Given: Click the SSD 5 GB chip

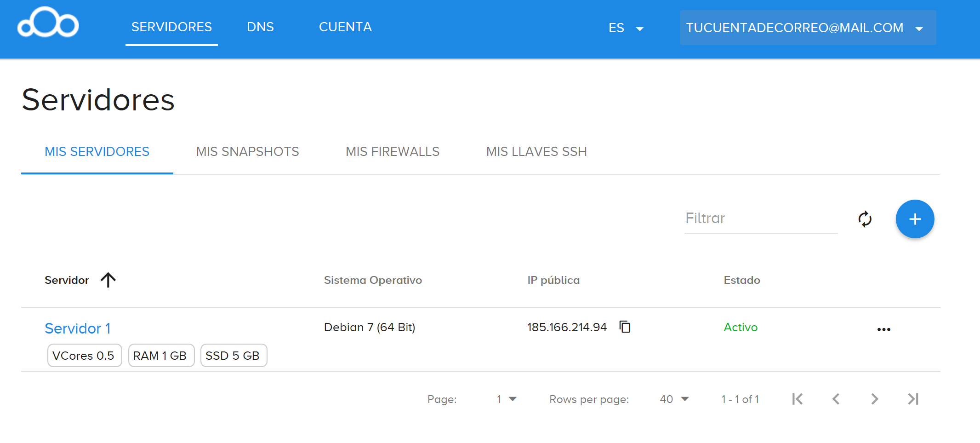Looking at the screenshot, I should pos(234,356).
